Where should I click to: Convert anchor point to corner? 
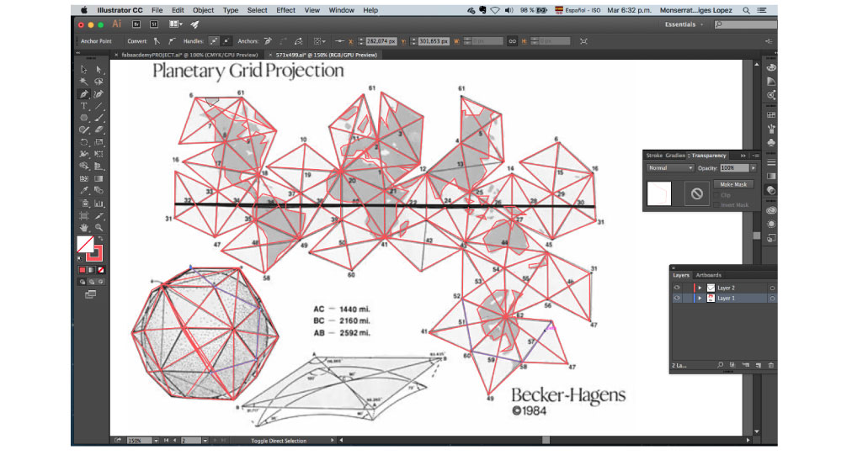pyautogui.click(x=157, y=41)
